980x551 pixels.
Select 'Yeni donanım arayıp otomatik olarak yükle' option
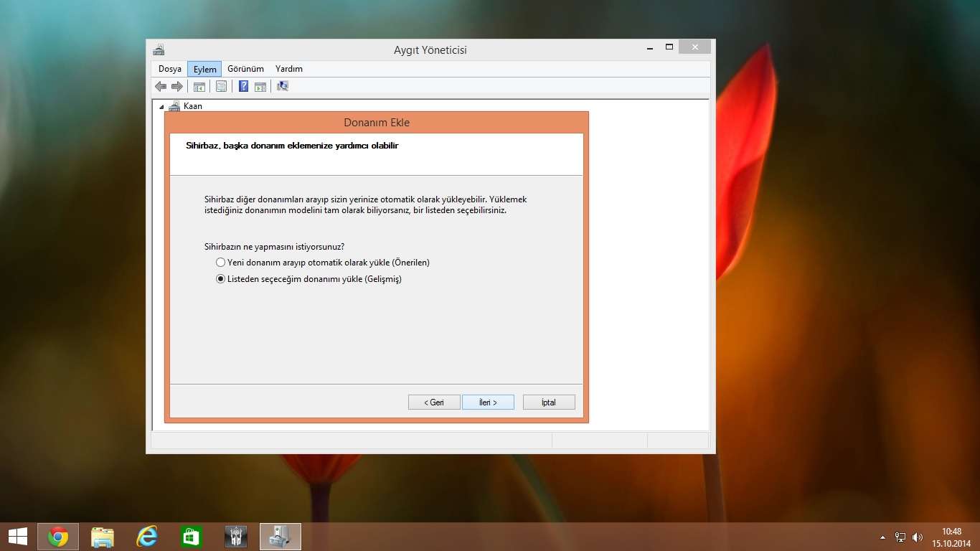(x=323, y=263)
